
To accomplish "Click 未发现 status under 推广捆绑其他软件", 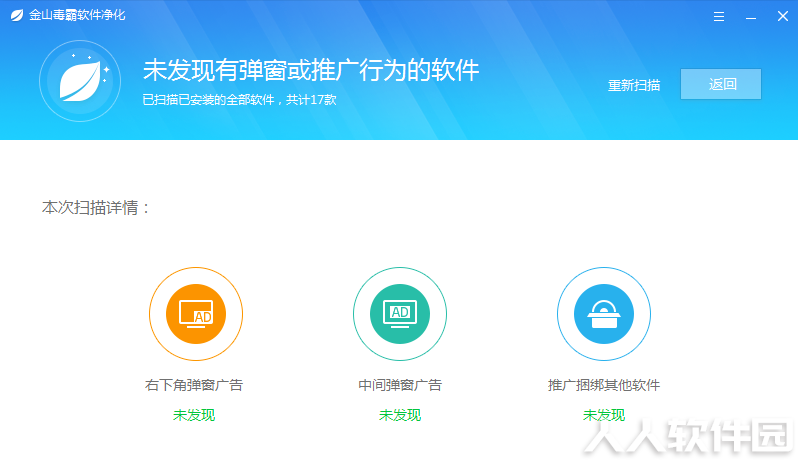I will pyautogui.click(x=604, y=415).
